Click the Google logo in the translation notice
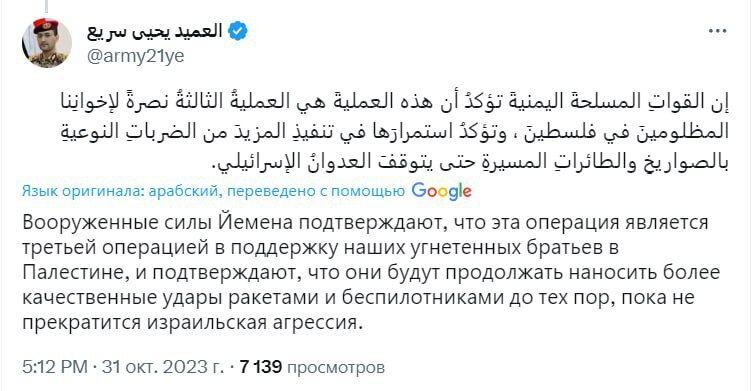The width and height of the screenshot is (751, 391). pyautogui.click(x=442, y=191)
